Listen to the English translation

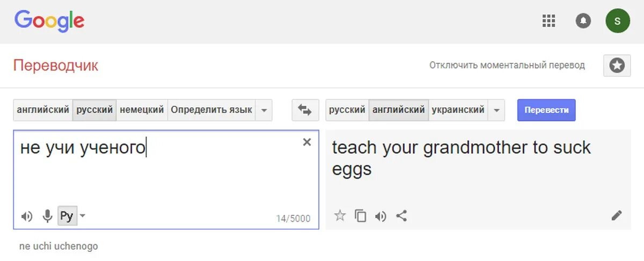pos(380,216)
